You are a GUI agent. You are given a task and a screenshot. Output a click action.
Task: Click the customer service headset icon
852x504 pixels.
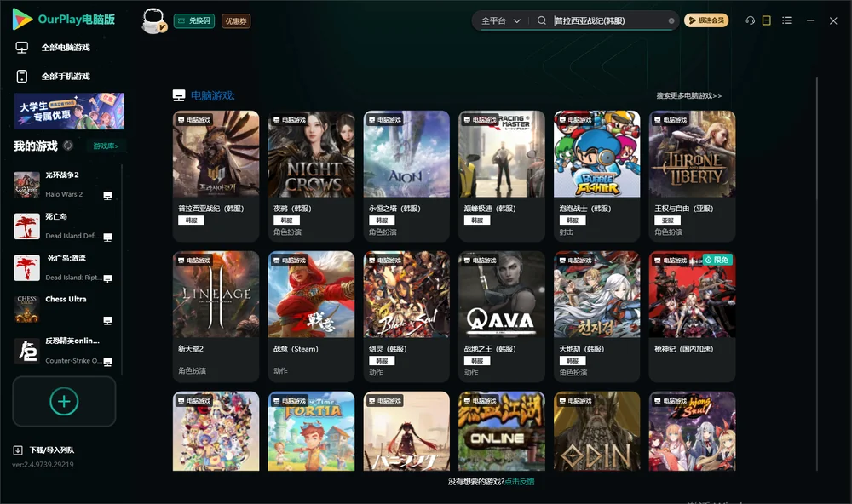[751, 20]
